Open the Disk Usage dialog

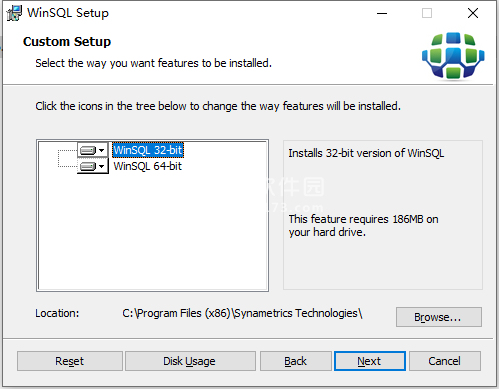click(190, 361)
